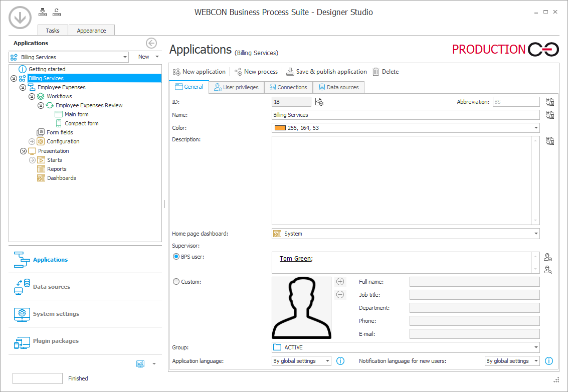Image resolution: width=568 pixels, height=392 pixels.
Task: Open the General tab
Action: [189, 87]
